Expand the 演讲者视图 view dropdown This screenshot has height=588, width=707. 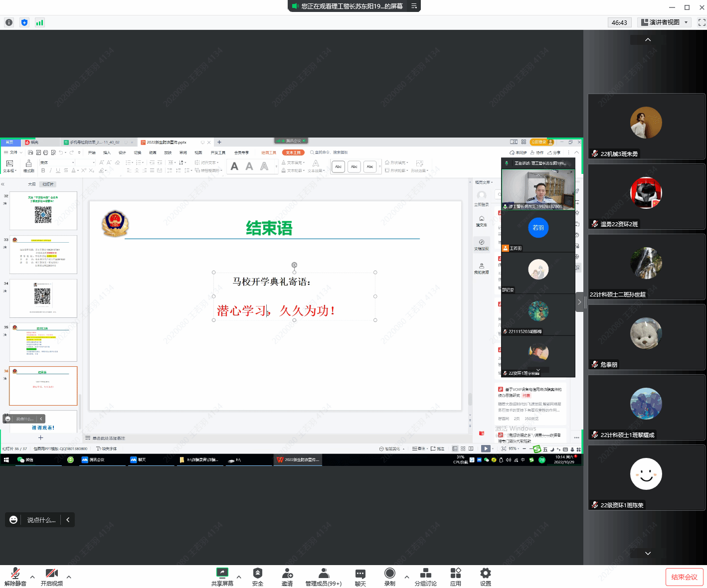coord(664,22)
